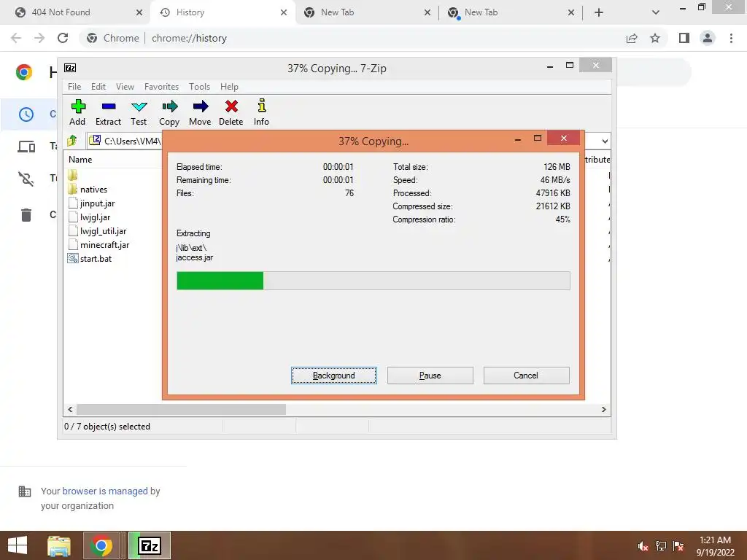
Task: Expand the 7-Zip address path dropdown
Action: pos(605,141)
